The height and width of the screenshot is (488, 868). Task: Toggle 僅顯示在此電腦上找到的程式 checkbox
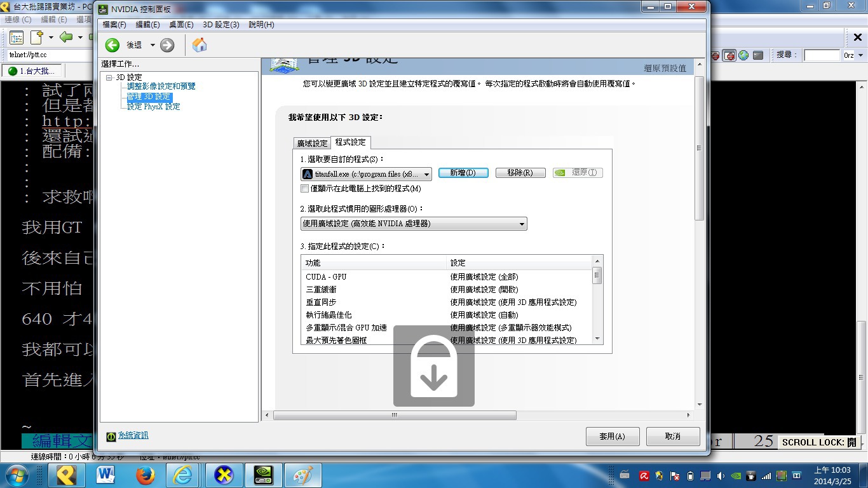tap(305, 189)
